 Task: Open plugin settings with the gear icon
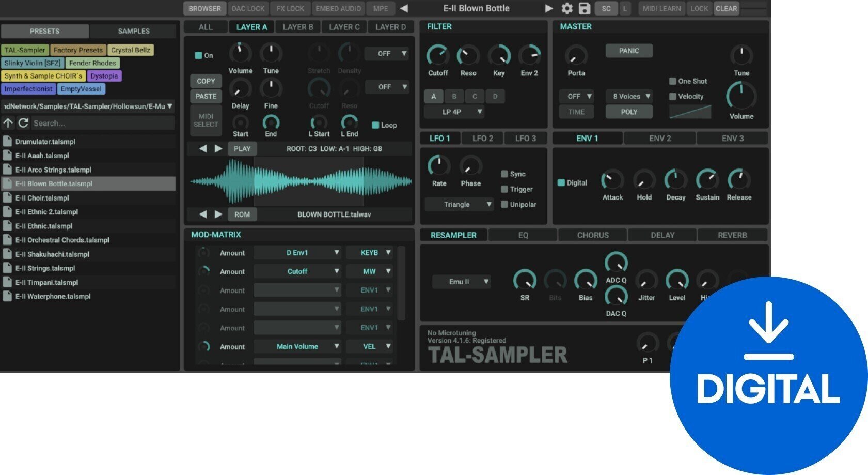tap(566, 8)
